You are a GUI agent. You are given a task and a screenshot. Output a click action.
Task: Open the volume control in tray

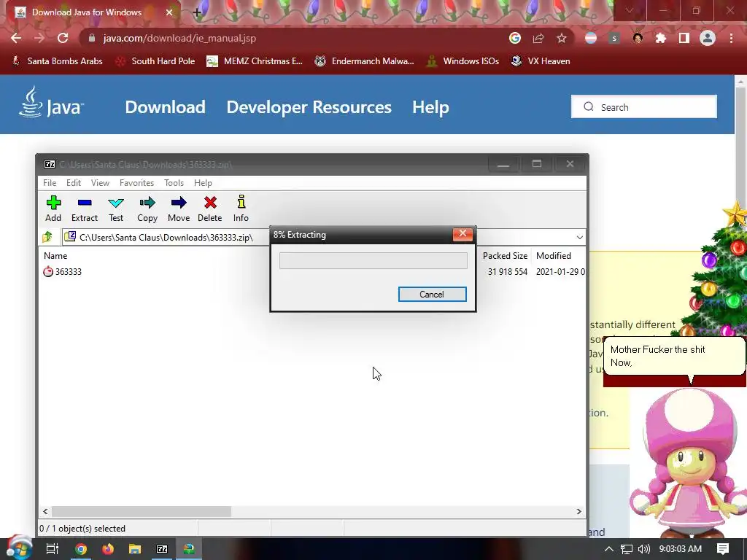[643, 549]
